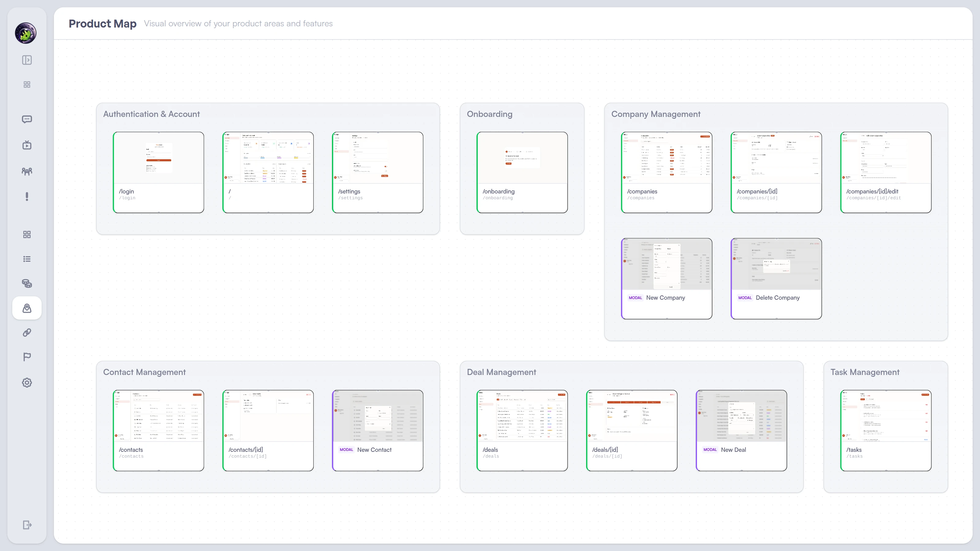Expand the Company Management section header

point(655,114)
